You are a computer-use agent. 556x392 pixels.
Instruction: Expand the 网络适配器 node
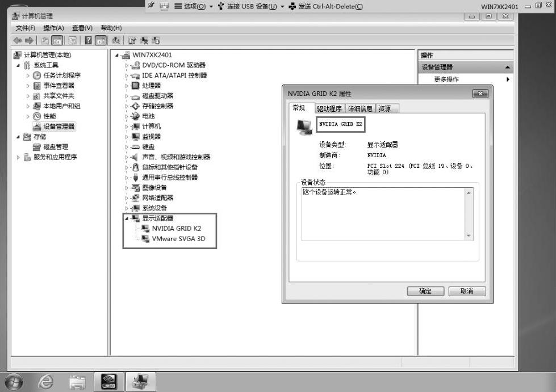pyautogui.click(x=127, y=198)
